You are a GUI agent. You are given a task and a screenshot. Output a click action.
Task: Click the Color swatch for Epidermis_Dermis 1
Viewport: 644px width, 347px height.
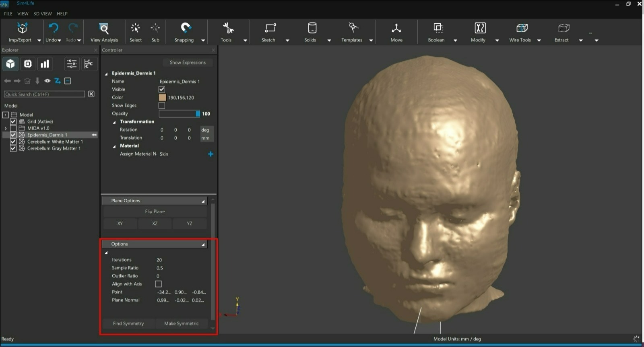(163, 97)
